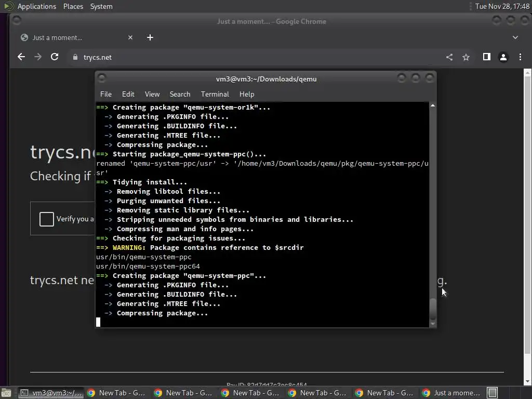532x399 pixels.
Task: Click the Chrome page scrollbar up arrow
Action: click(x=527, y=73)
